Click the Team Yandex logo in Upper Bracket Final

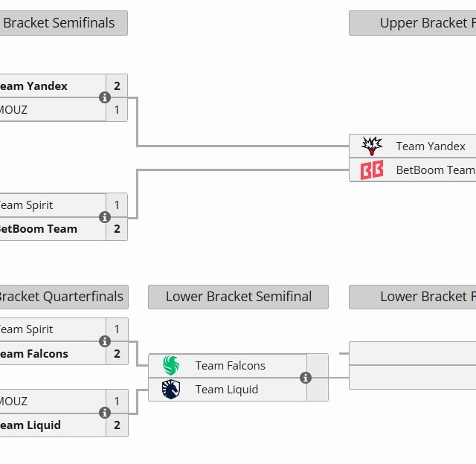tap(372, 146)
